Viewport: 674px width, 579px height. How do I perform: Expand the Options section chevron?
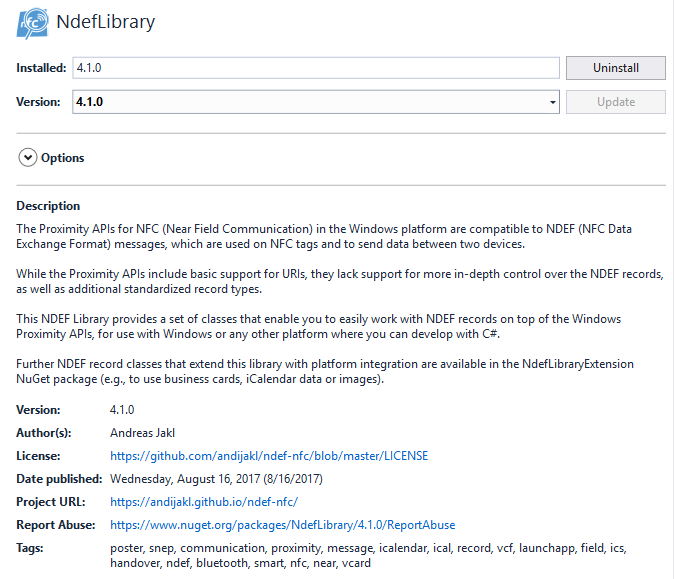(x=28, y=158)
